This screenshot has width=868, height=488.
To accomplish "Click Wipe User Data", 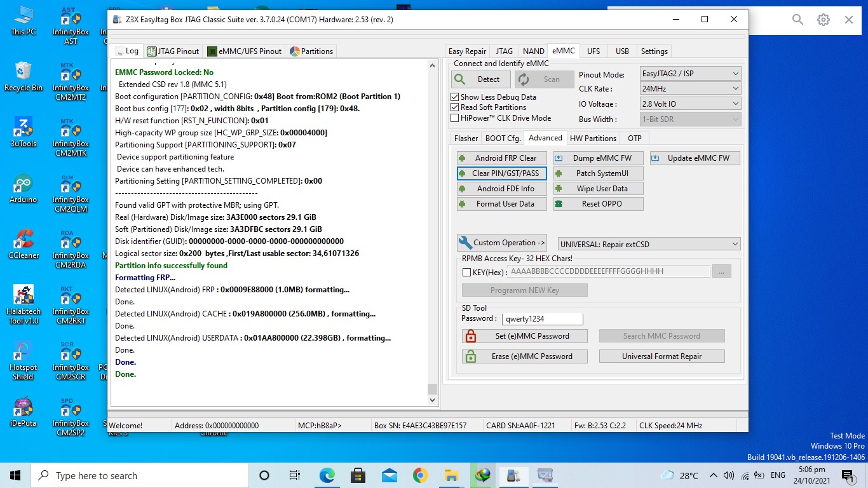I will (598, 189).
